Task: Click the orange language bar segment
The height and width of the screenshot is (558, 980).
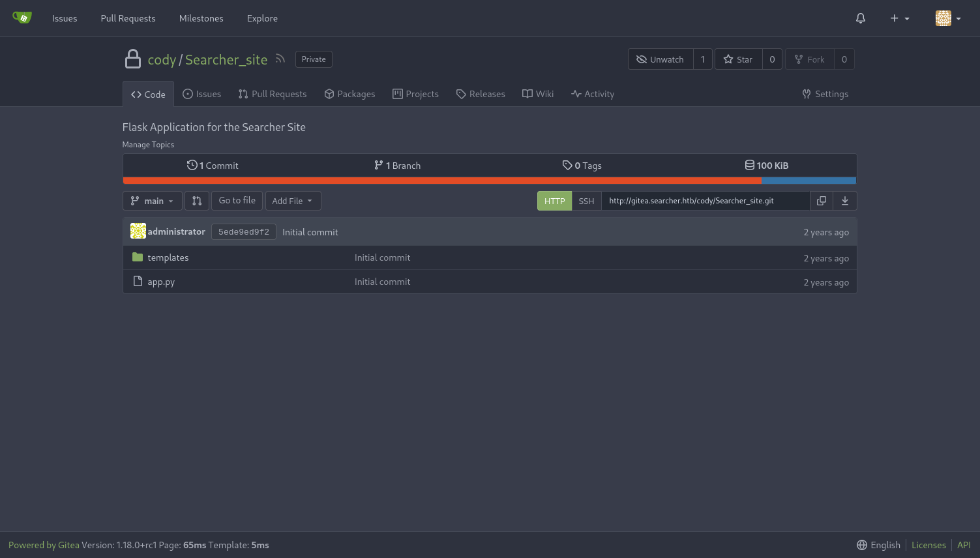Action: click(x=442, y=181)
